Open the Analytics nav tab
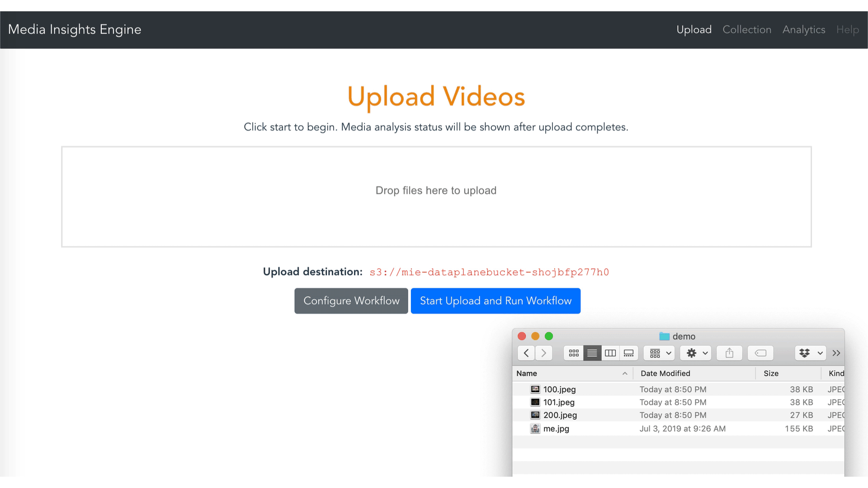The width and height of the screenshot is (868, 488). tap(804, 30)
